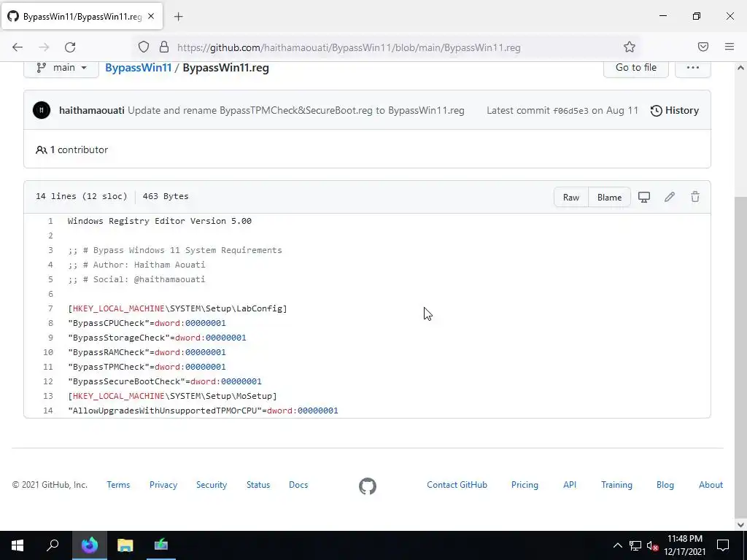The height and width of the screenshot is (560, 747).
Task: Go back with the browser back arrow
Action: 18,47
